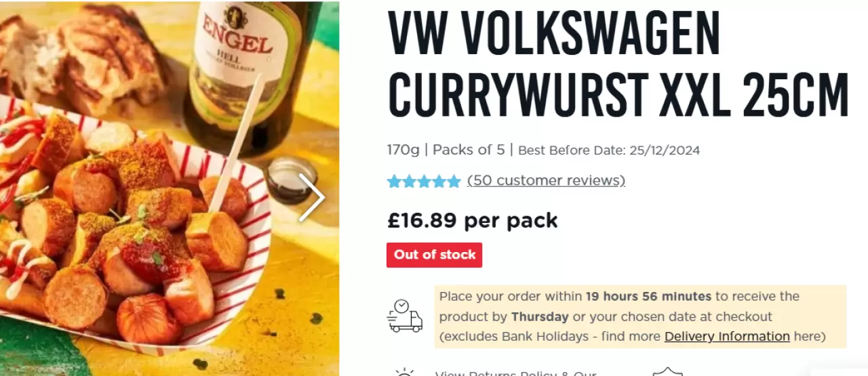The image size is (868, 376).
Task: Click the white widget in the bottom-right corner
Action: [840, 371]
